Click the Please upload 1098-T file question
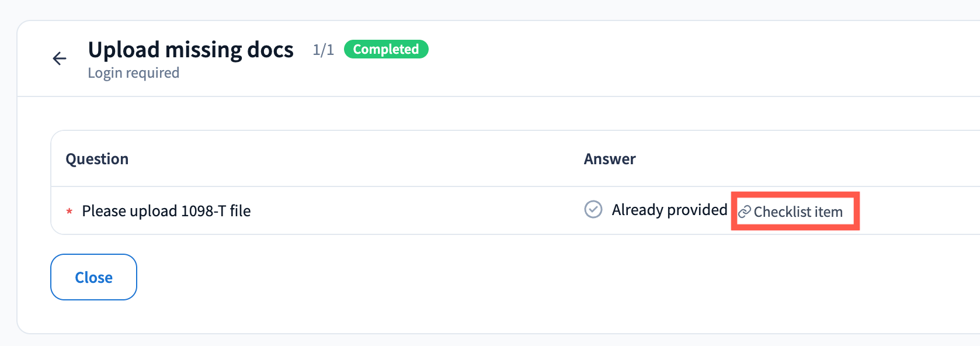The image size is (980, 346). coord(166,211)
